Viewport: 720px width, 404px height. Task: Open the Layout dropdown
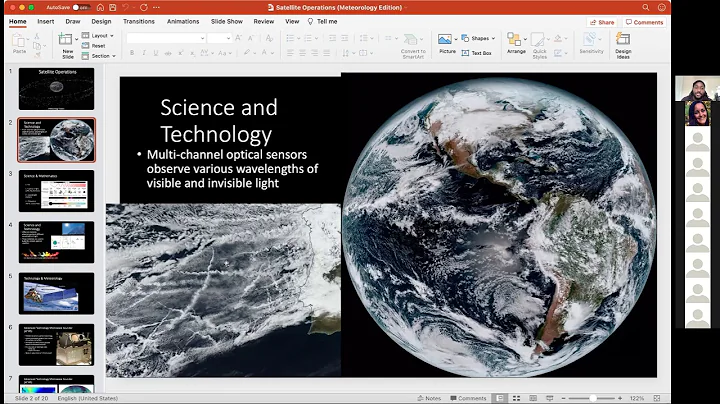point(97,36)
